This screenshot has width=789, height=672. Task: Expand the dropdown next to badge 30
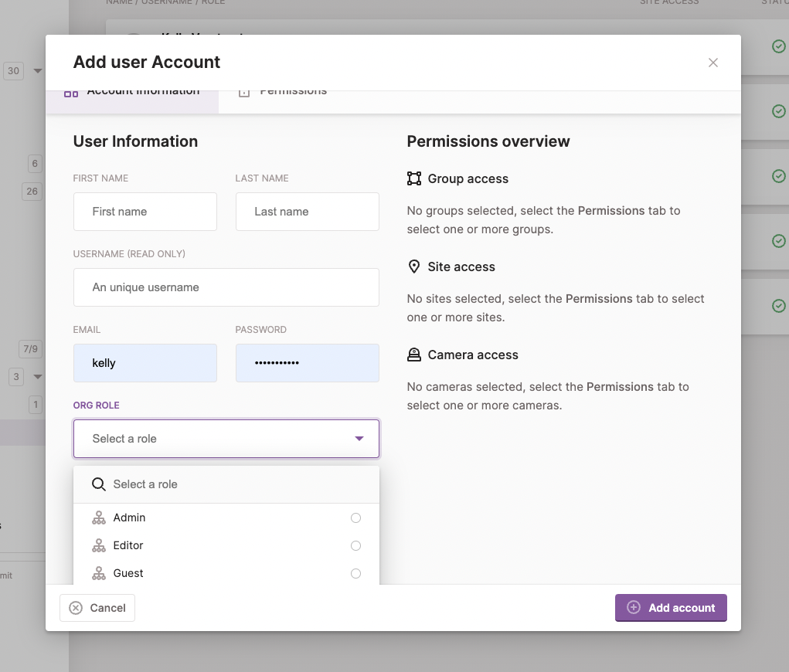pos(38,71)
